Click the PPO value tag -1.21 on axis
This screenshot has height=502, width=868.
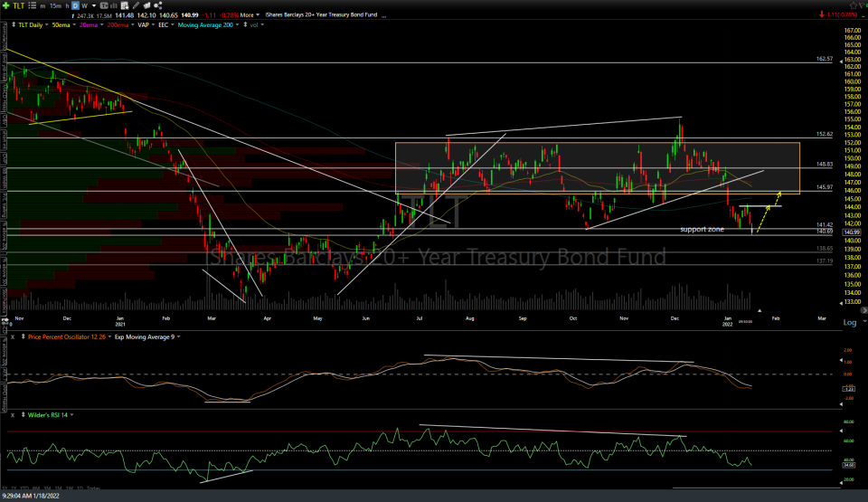point(849,389)
